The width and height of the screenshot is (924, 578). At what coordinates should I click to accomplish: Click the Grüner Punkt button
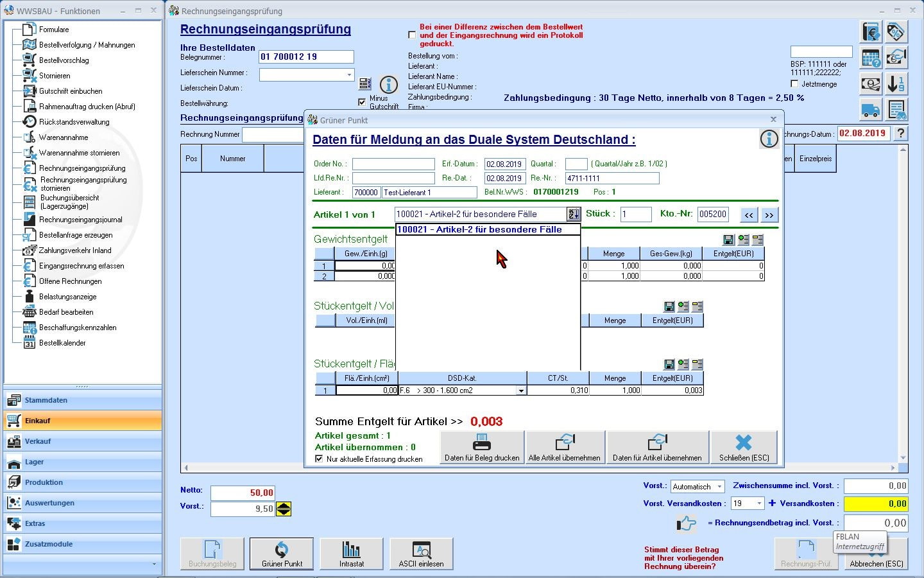(x=282, y=554)
